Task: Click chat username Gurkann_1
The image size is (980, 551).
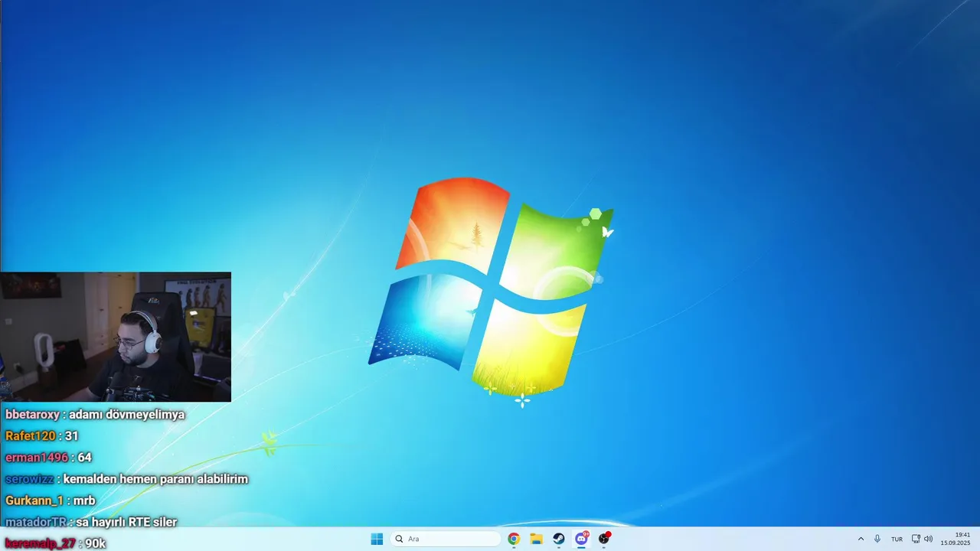Action: point(34,500)
